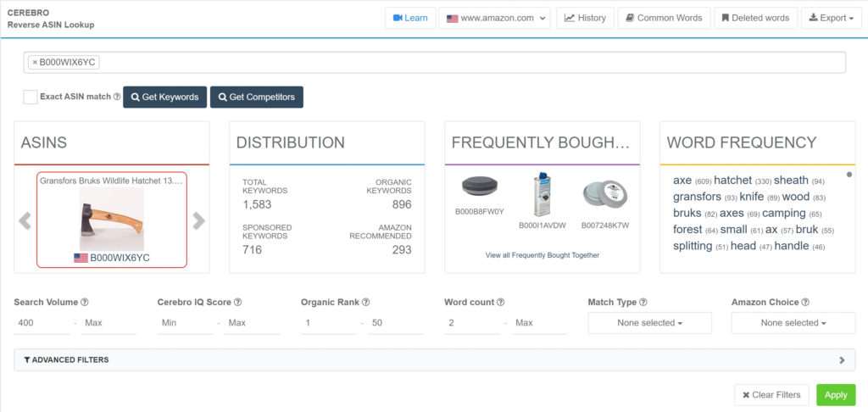Click the Amazon Choice help icon
This screenshot has width=868, height=412.
[x=805, y=303]
